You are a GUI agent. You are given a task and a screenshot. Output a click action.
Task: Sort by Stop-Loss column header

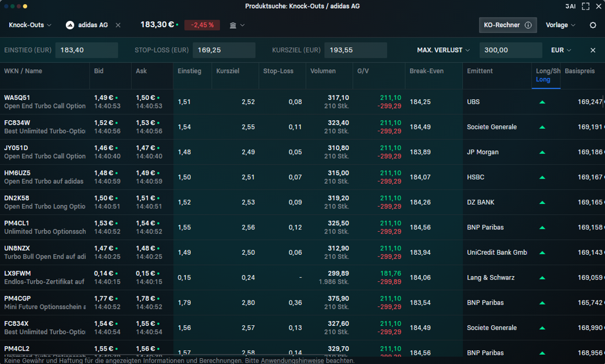click(x=278, y=71)
